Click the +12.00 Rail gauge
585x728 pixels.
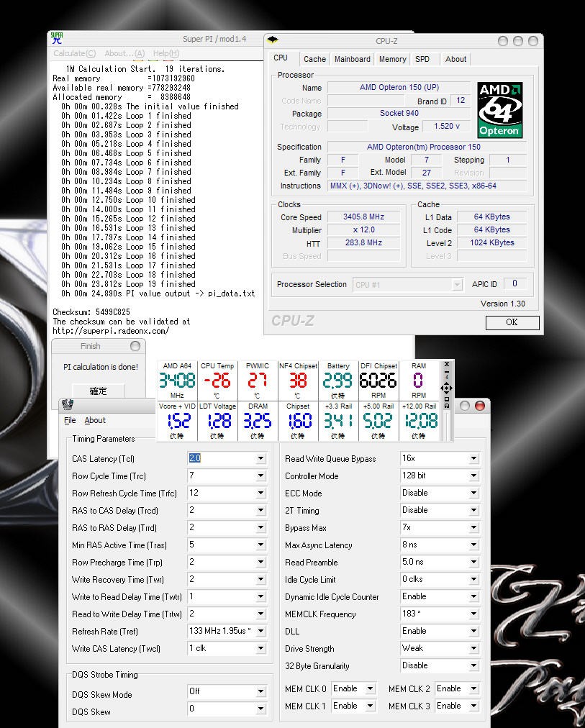418,421
